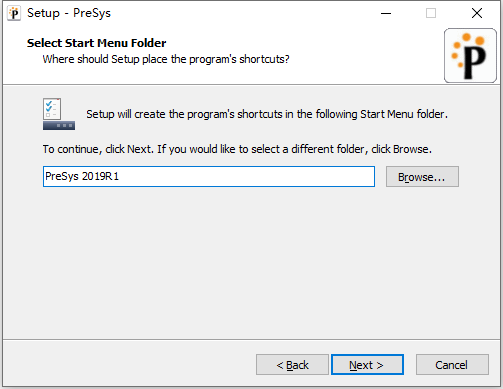Click into the PreSys 2019R1 folder field
The image size is (503, 389).
[x=209, y=176]
